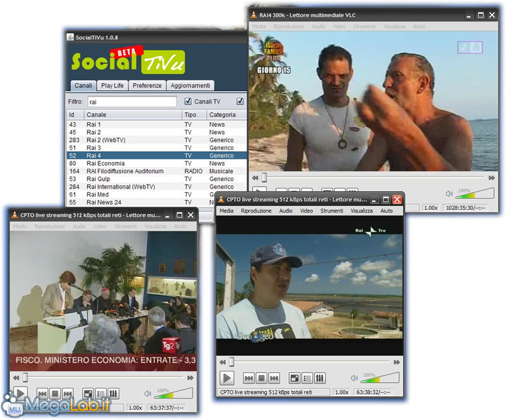Image resolution: width=506 pixels, height=420 pixels.
Task: Click Next track in the Tg2 VLC window
Action: [68, 393]
